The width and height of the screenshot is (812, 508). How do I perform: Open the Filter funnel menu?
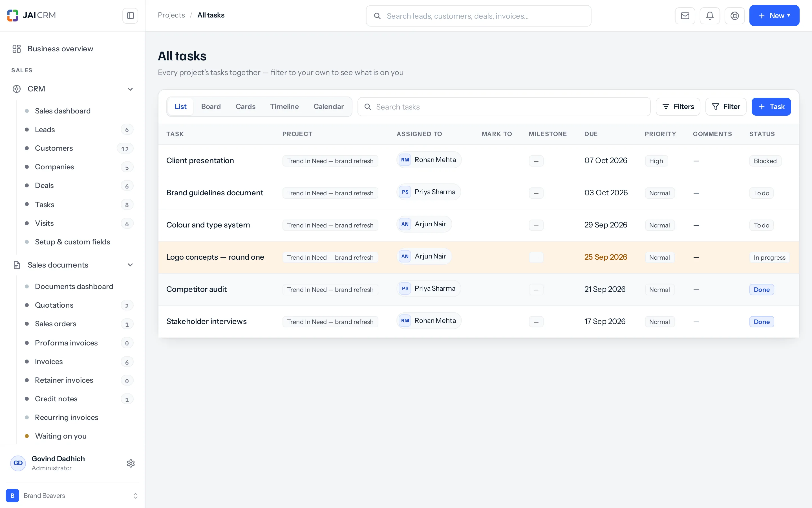pos(726,107)
